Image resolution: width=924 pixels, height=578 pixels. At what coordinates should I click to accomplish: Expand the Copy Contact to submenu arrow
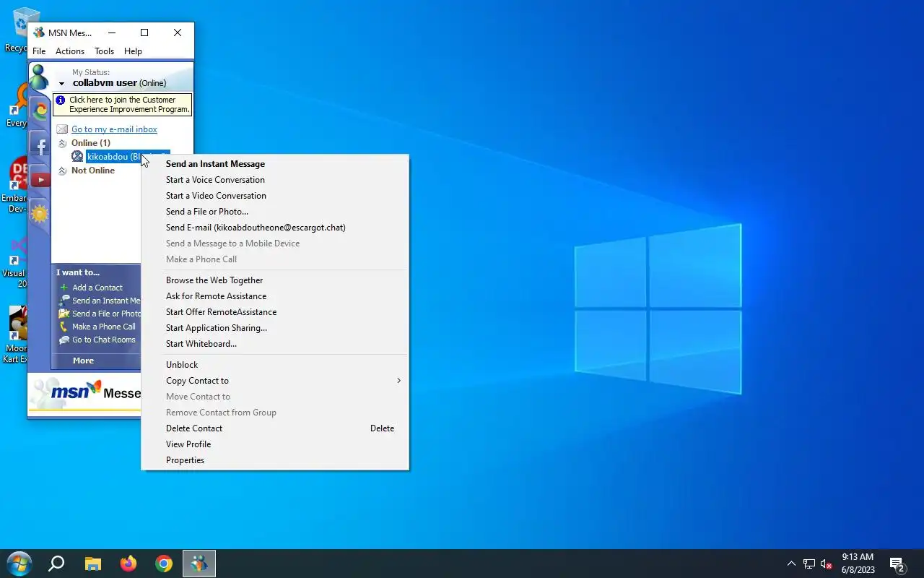tap(398, 381)
